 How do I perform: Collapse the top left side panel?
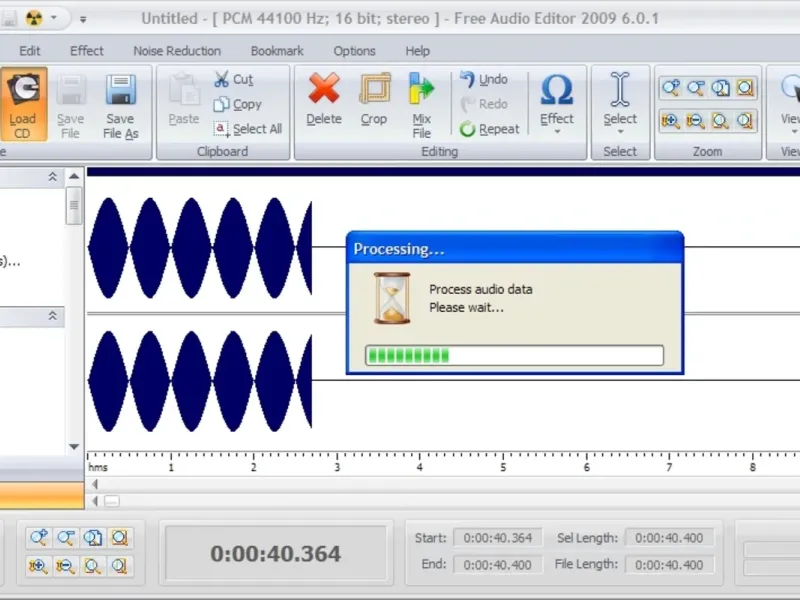coord(52,177)
